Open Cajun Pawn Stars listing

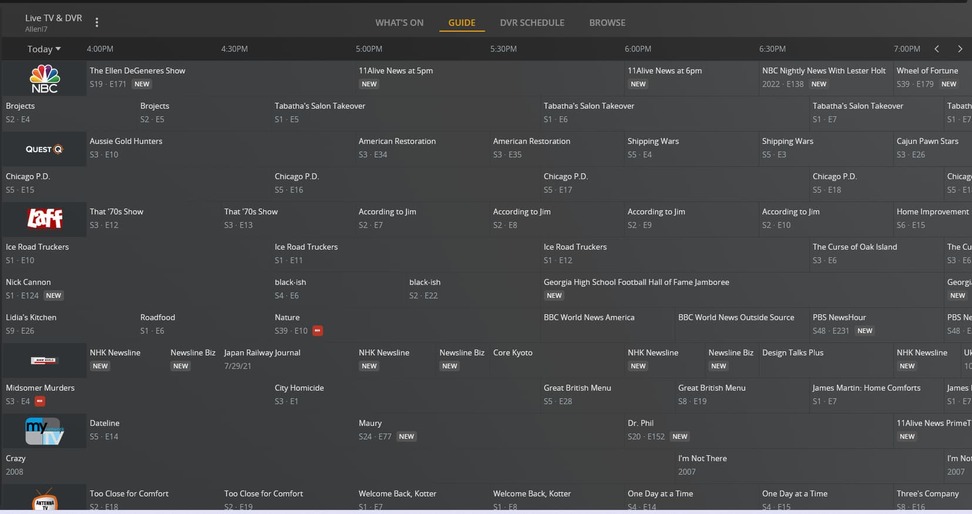[x=932, y=148]
